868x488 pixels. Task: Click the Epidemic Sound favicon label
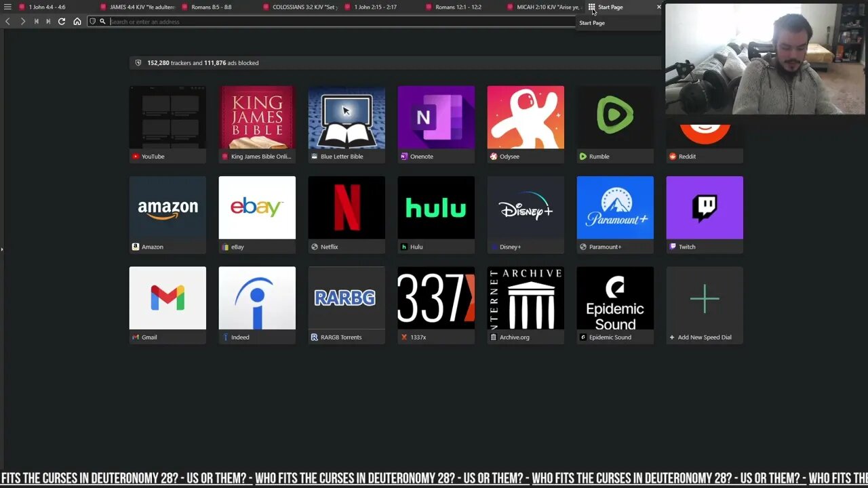click(x=583, y=338)
